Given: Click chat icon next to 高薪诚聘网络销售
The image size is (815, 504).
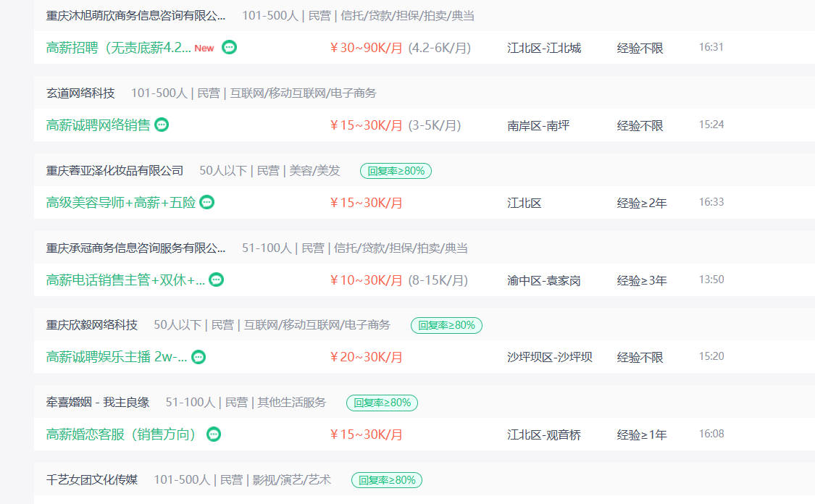Looking at the screenshot, I should (162, 125).
